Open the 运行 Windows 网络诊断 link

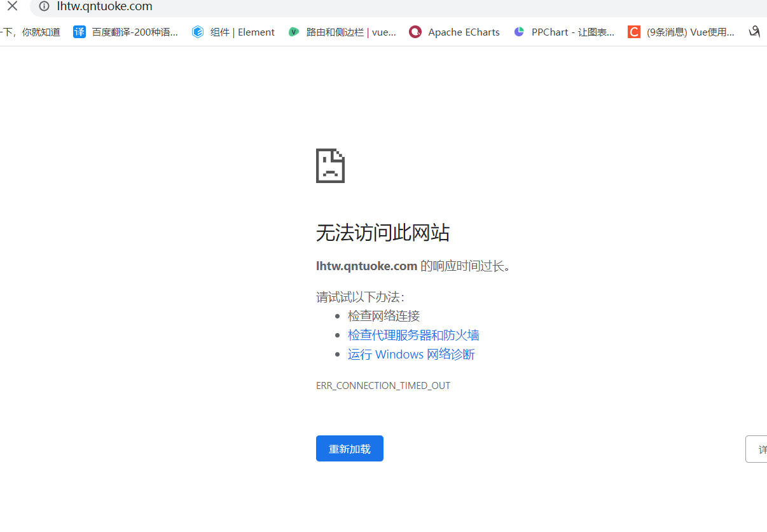click(411, 354)
